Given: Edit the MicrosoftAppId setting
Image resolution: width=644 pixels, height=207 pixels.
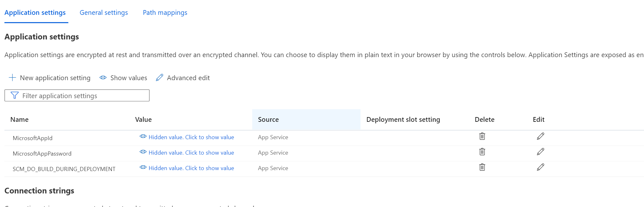Looking at the screenshot, I should [x=540, y=136].
